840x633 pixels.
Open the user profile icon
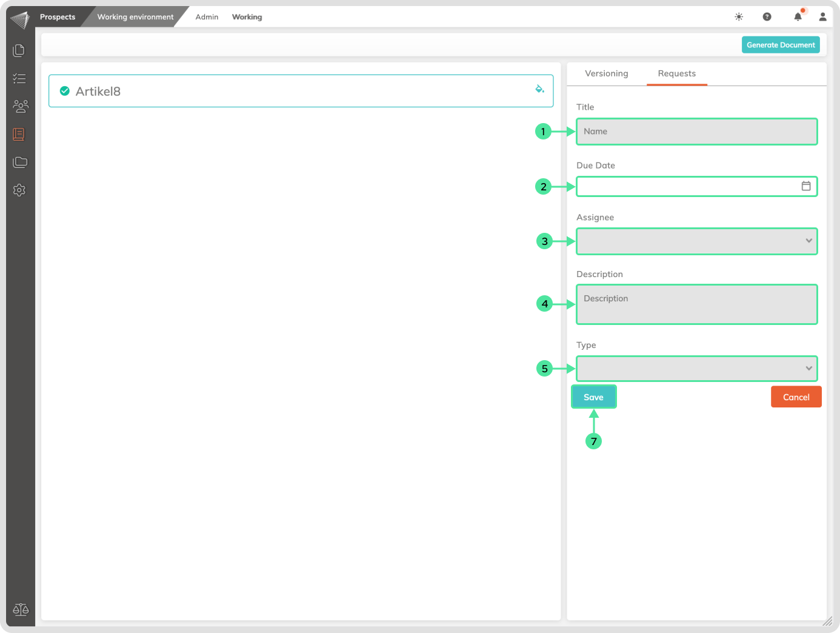point(822,17)
